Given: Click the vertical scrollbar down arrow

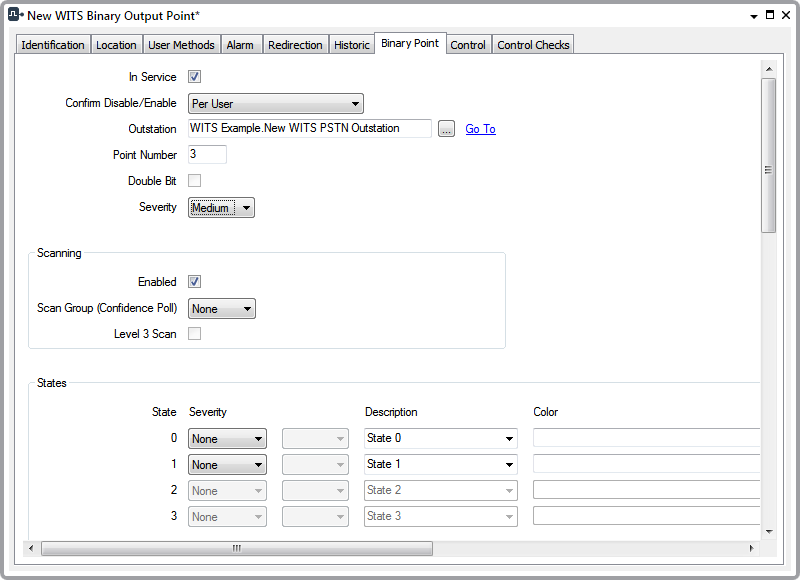Looking at the screenshot, I should tap(768, 532).
